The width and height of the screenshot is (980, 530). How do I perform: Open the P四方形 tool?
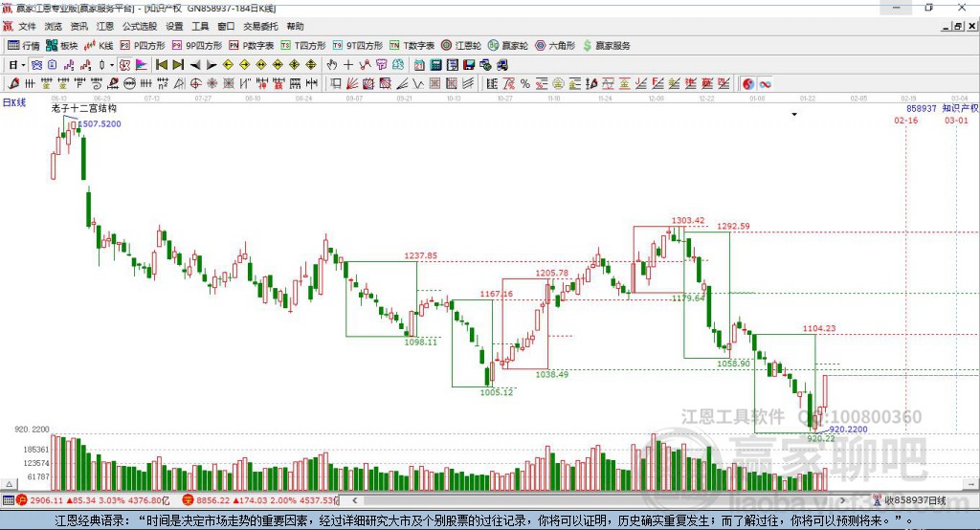143,46
